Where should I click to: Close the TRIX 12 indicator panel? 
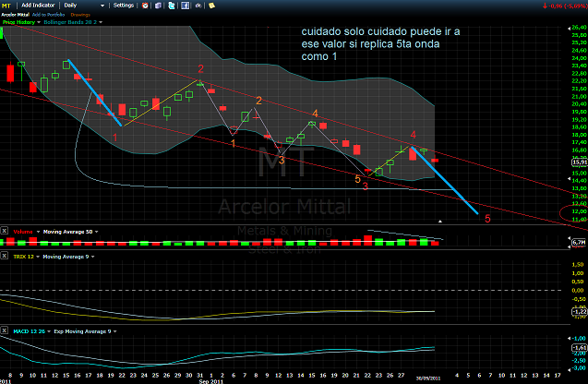tap(4, 256)
